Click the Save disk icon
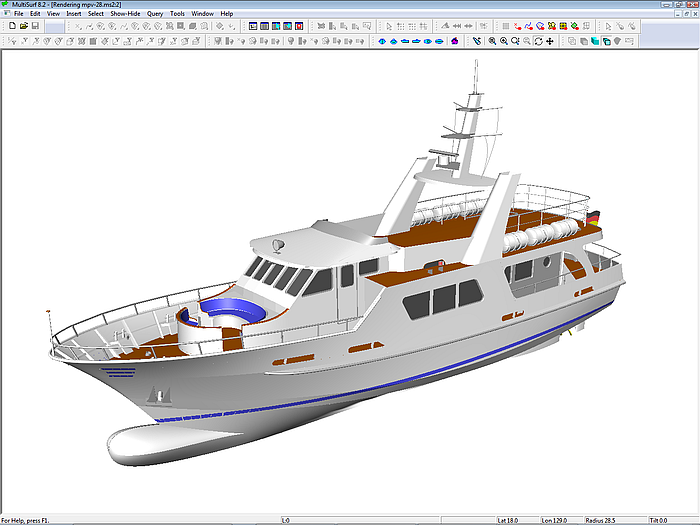Viewport: 700px width, 525px height. point(35,26)
